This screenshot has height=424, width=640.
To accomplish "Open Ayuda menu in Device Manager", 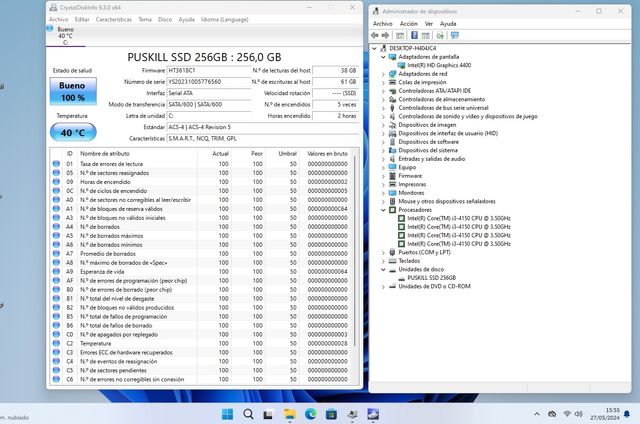I will [448, 24].
